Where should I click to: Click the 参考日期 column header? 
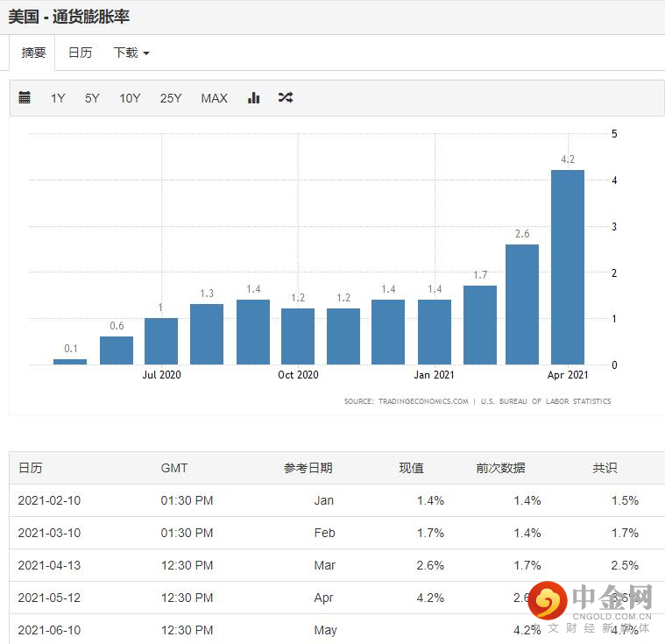308,468
